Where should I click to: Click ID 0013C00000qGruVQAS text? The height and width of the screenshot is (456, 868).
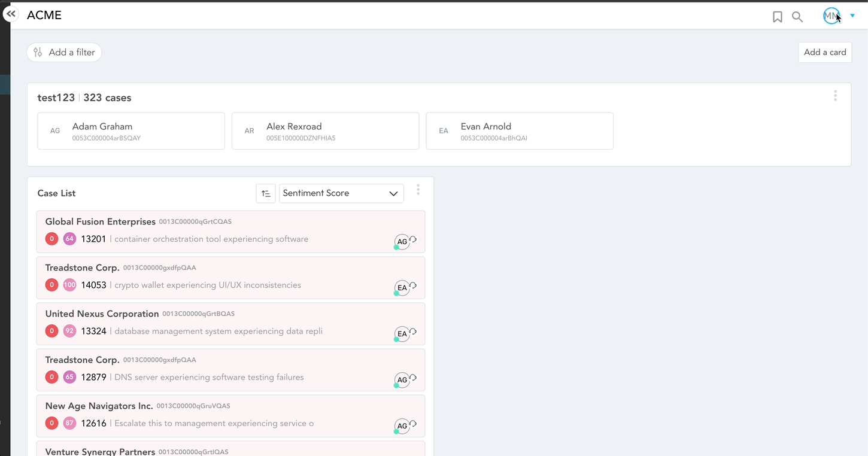193,406
